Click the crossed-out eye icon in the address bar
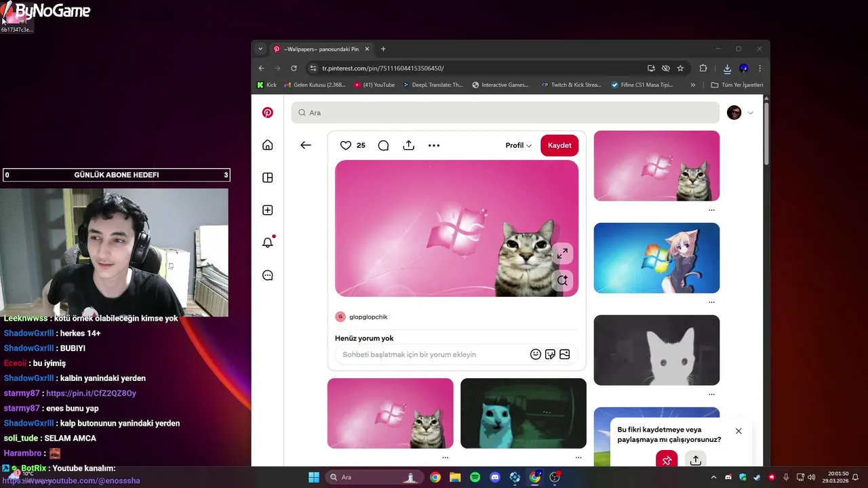Screen dimensions: 868x488 coord(666,68)
